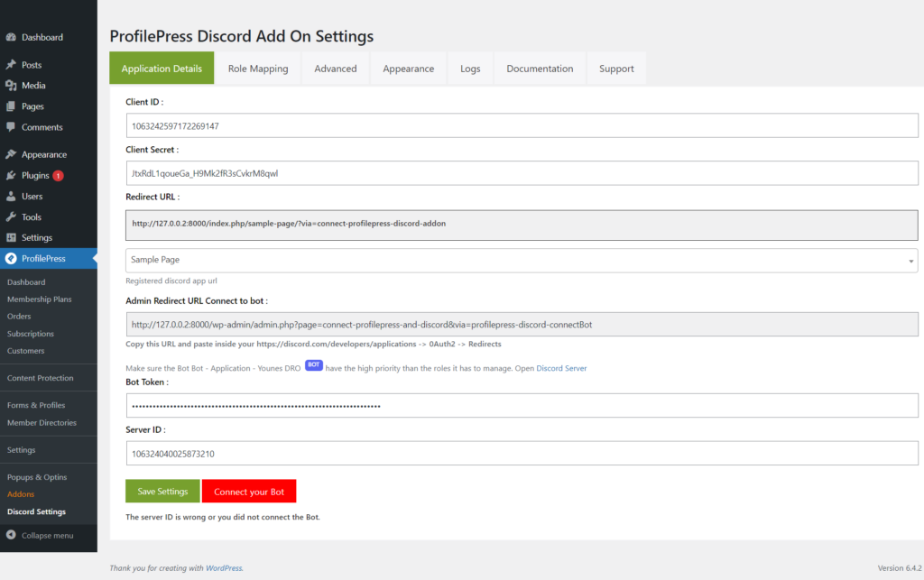924x580 pixels.
Task: Click the ProfilePress logo icon
Action: (11, 259)
